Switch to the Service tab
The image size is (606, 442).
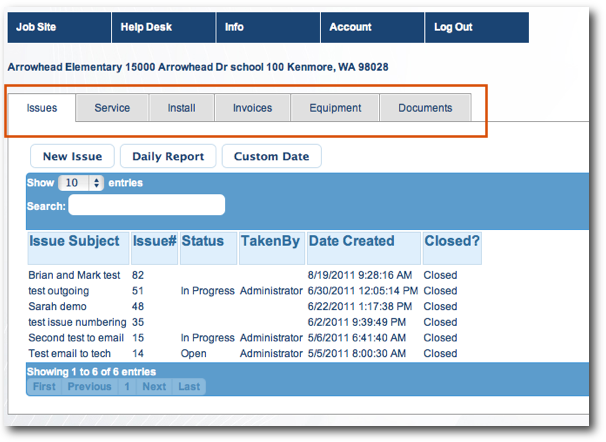(112, 108)
